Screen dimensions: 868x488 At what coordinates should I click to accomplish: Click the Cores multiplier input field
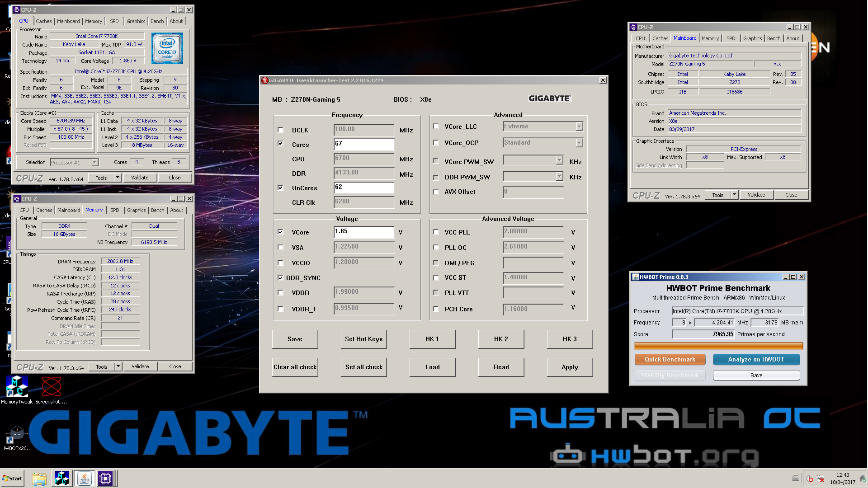coord(364,144)
